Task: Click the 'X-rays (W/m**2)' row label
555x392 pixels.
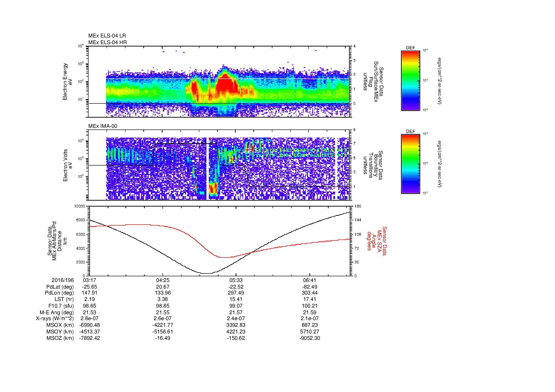Action: [x=55, y=318]
